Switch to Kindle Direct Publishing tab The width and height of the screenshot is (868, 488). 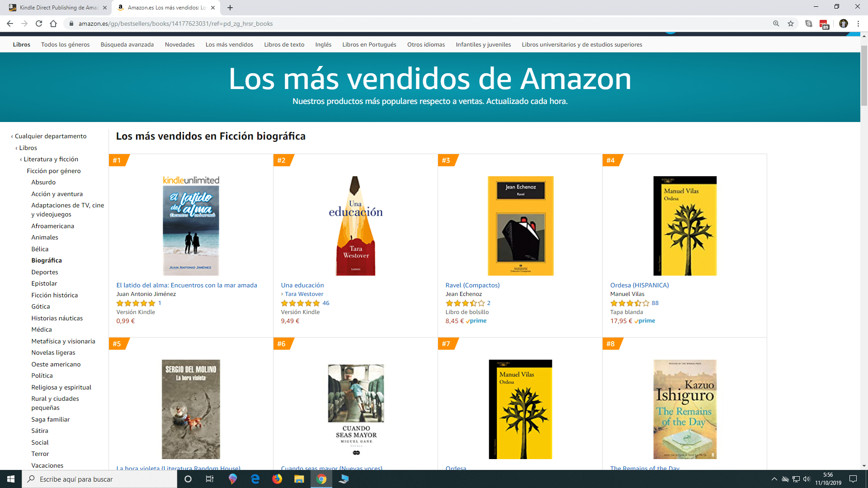pos(59,8)
